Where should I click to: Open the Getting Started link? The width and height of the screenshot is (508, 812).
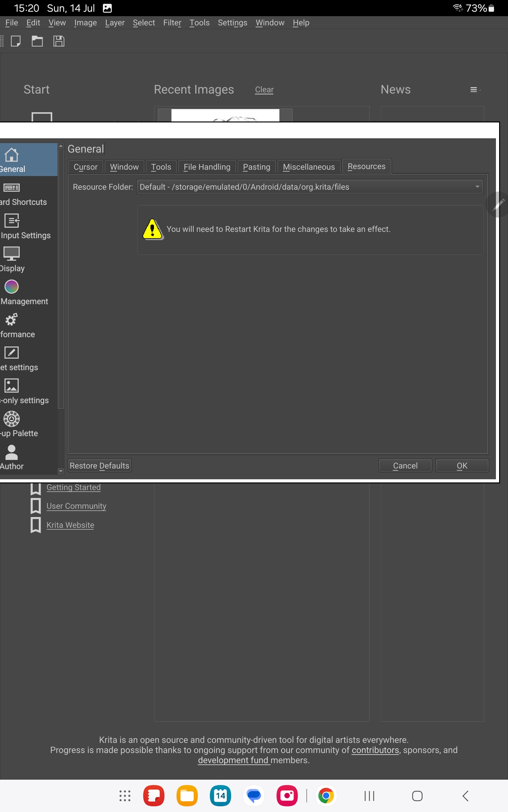pos(74,487)
